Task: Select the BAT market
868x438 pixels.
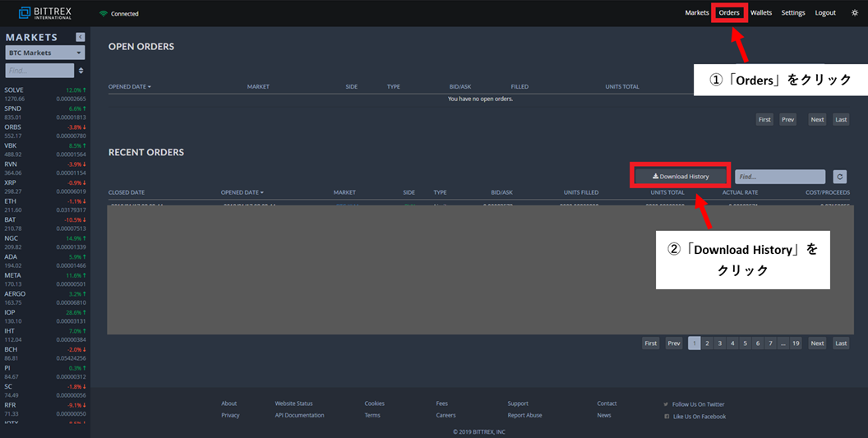Action: click(45, 224)
